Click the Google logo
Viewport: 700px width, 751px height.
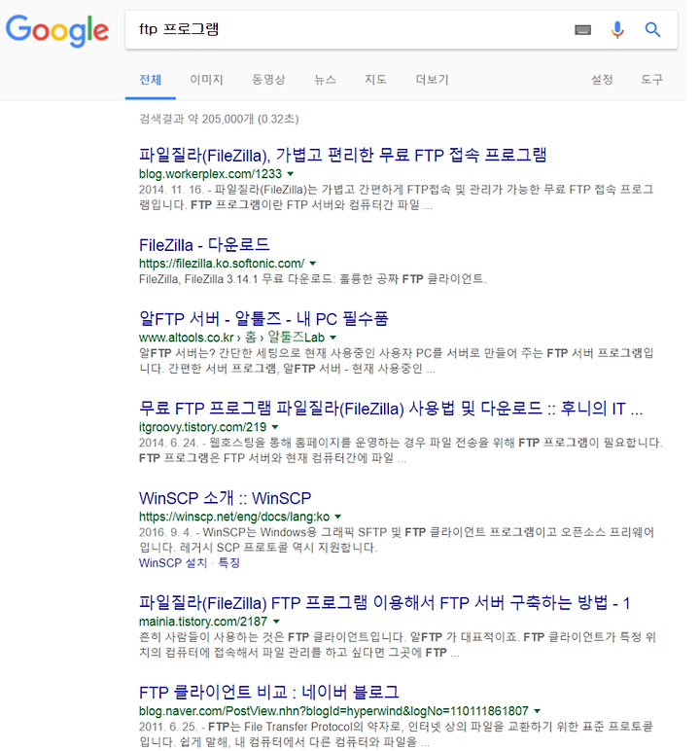[x=57, y=30]
